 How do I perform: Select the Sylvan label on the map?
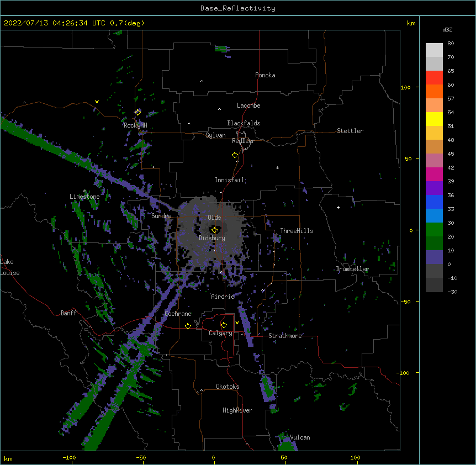pyautogui.click(x=215, y=135)
